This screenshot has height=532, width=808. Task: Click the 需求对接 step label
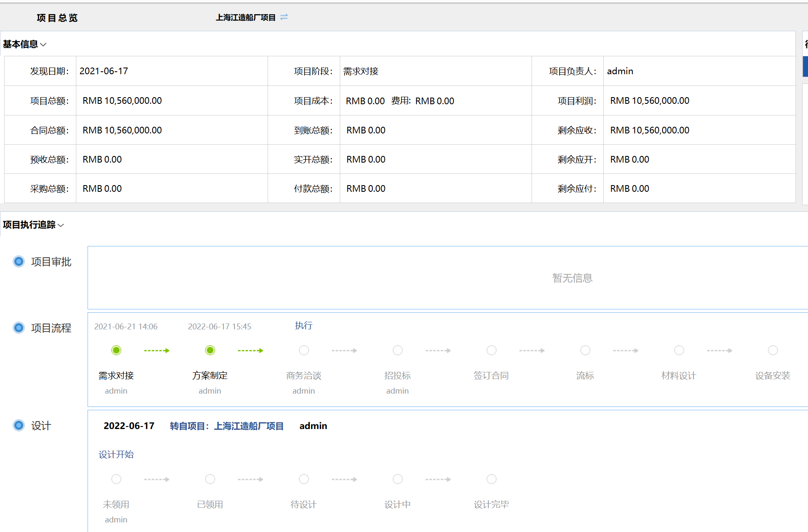[116, 376]
